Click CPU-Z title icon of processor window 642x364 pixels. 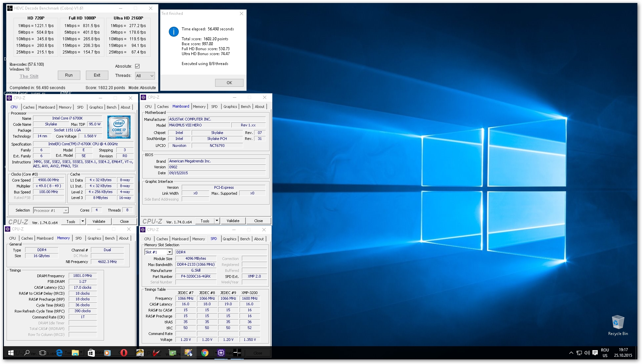[x=9, y=98]
